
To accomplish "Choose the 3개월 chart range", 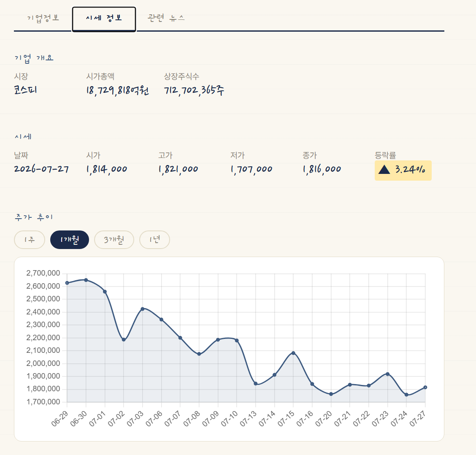I will (114, 240).
